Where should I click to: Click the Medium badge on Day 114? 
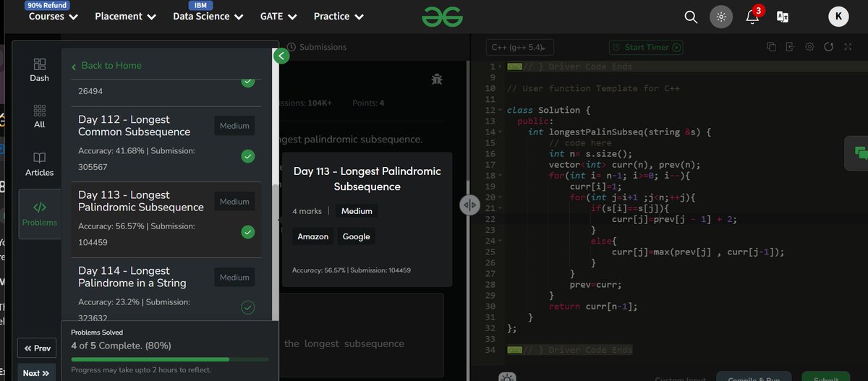click(234, 278)
